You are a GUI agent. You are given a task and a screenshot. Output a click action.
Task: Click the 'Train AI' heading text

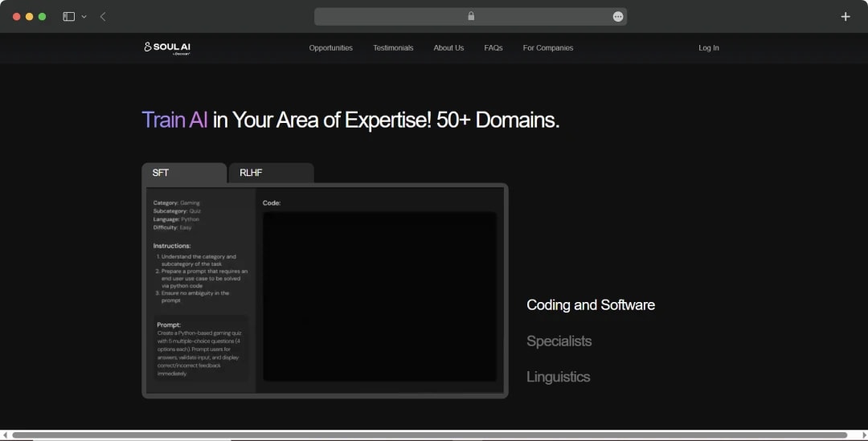[175, 120]
